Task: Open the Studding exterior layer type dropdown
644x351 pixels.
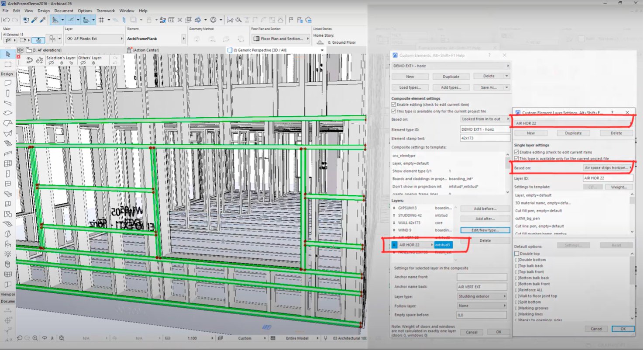Action: click(x=482, y=296)
